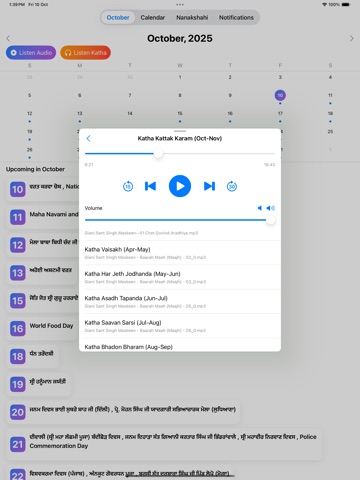Select date 19 in the calendar grid
Screen dimensions: 360x480
29,131
